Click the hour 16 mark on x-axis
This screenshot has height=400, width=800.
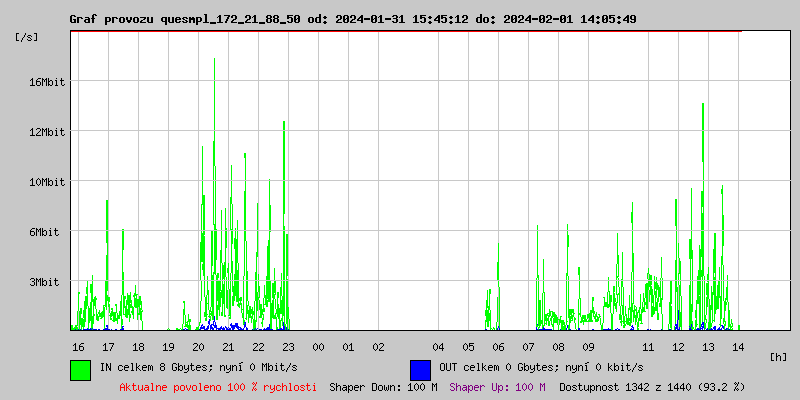78,347
